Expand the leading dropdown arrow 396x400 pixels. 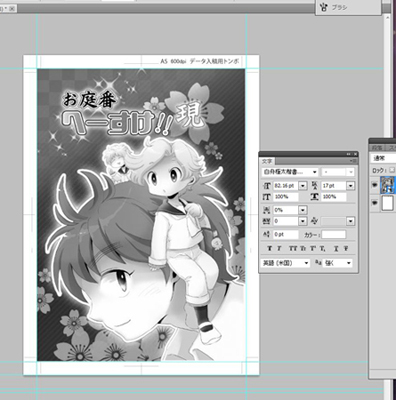pos(350,186)
